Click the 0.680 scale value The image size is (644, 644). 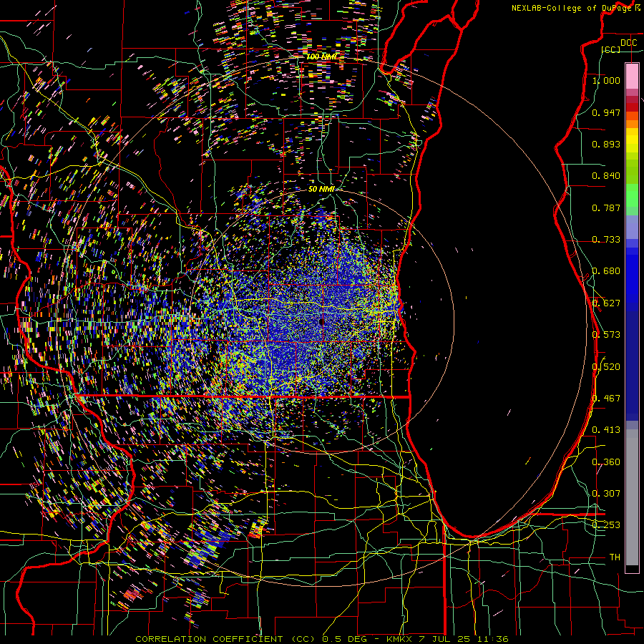(x=606, y=271)
